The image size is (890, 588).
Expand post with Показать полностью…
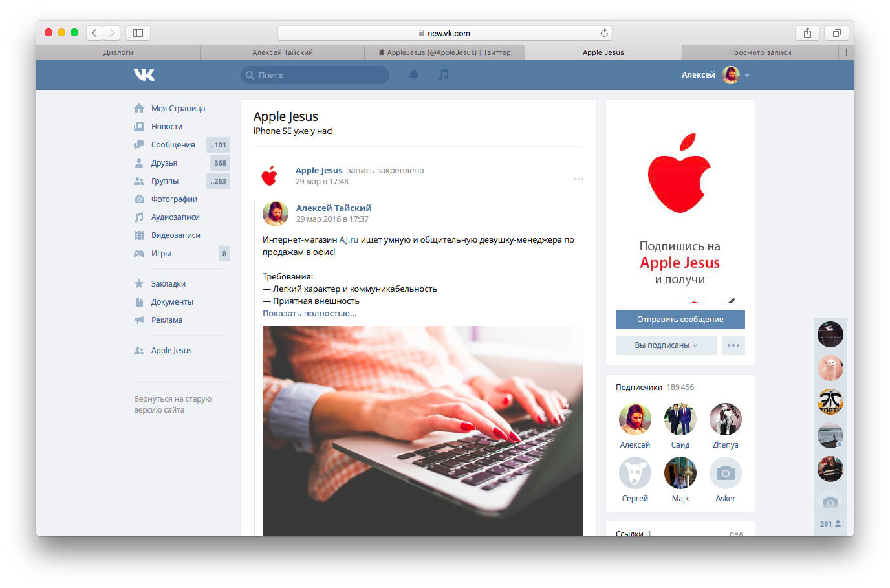[x=309, y=313]
